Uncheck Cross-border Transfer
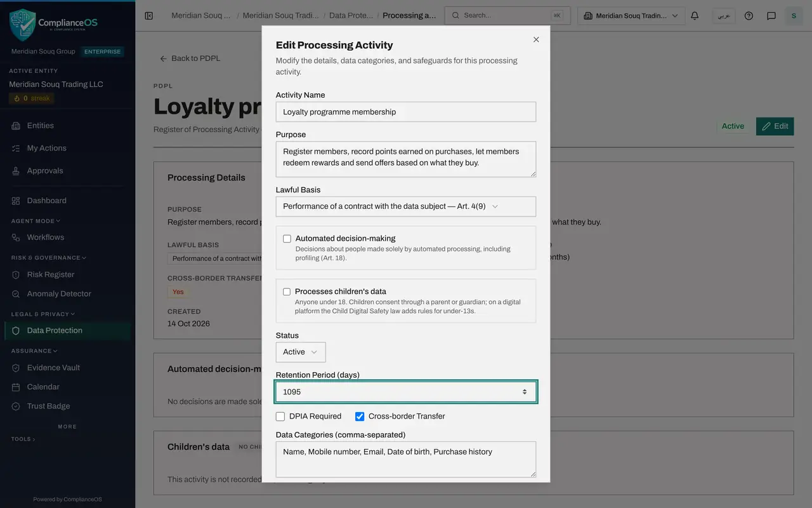Viewport: 812px width, 508px height. point(360,417)
